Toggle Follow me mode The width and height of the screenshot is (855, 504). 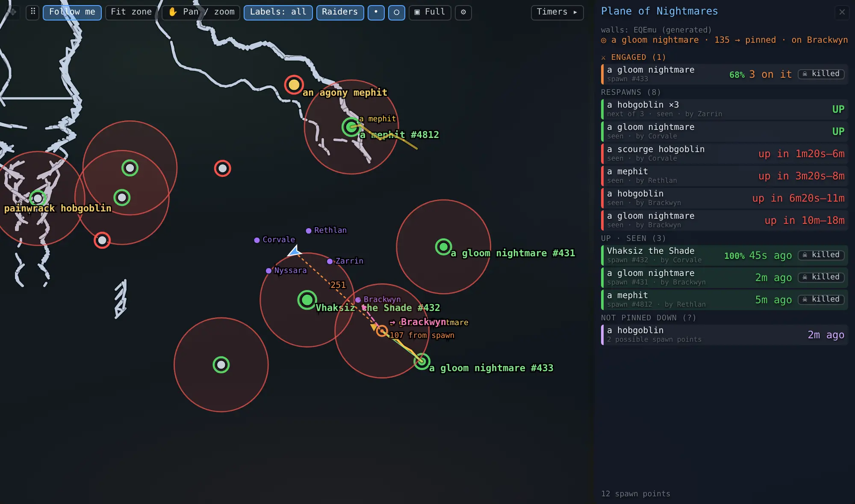(x=72, y=12)
